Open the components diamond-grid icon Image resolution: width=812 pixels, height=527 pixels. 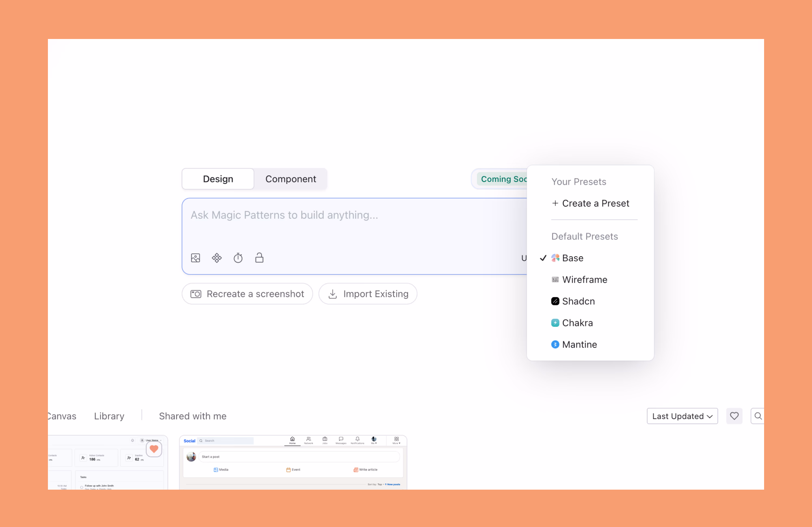pyautogui.click(x=217, y=258)
